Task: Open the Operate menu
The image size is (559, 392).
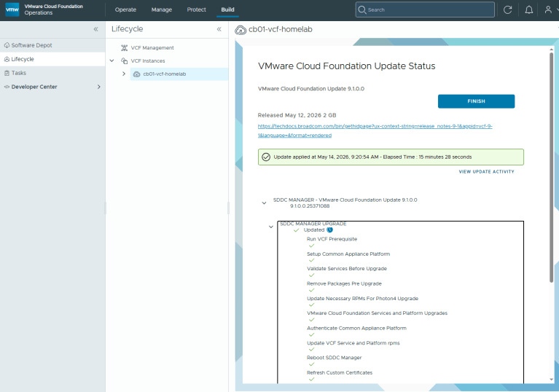Action: pyautogui.click(x=125, y=9)
